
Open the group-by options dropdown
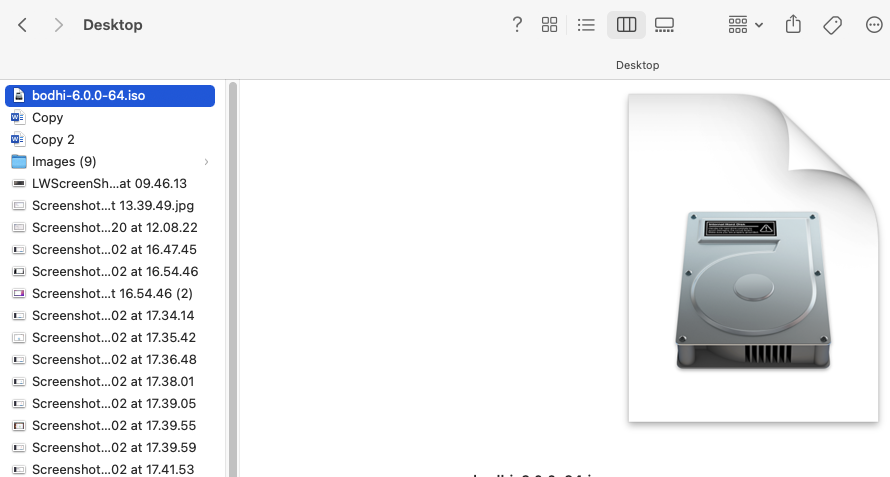[745, 24]
